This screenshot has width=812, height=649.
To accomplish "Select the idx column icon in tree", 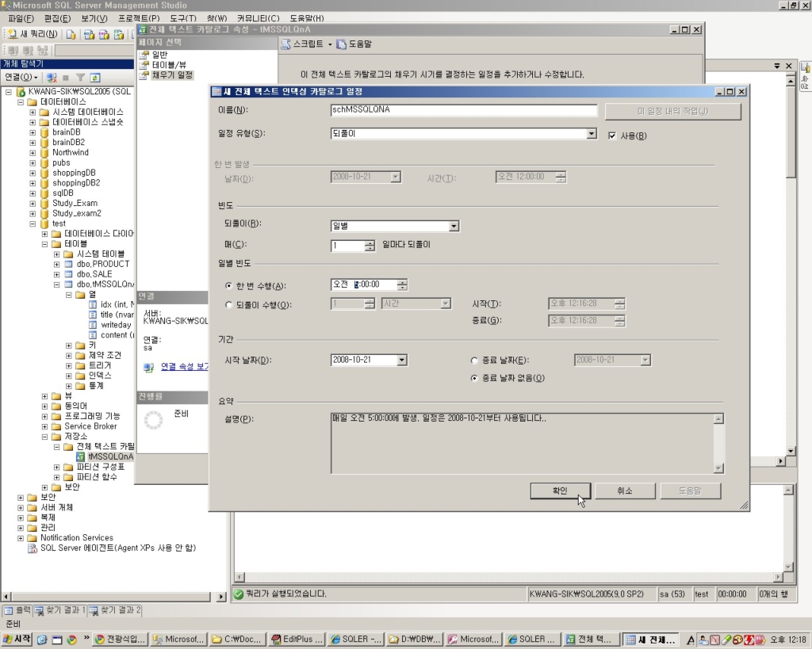I will click(x=94, y=304).
